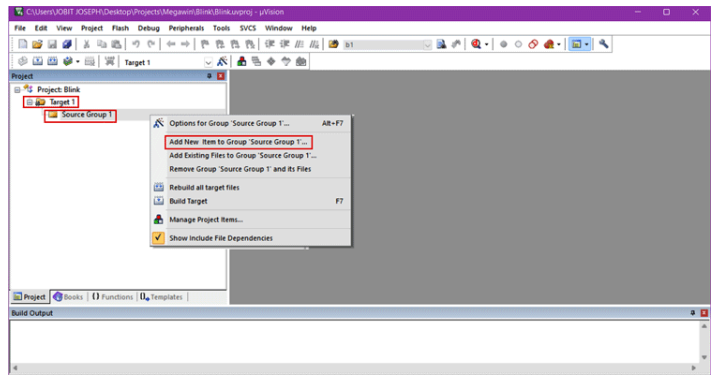Open the Peripherals menu
This screenshot has width=717, height=384.
186,28
